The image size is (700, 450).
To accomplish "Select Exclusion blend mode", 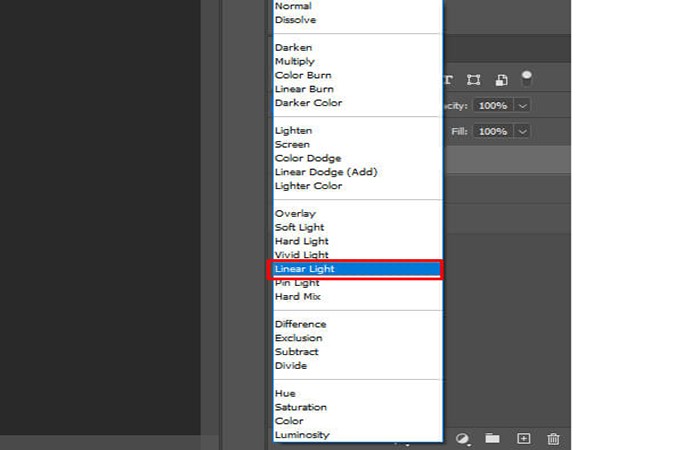I will pyautogui.click(x=358, y=338).
